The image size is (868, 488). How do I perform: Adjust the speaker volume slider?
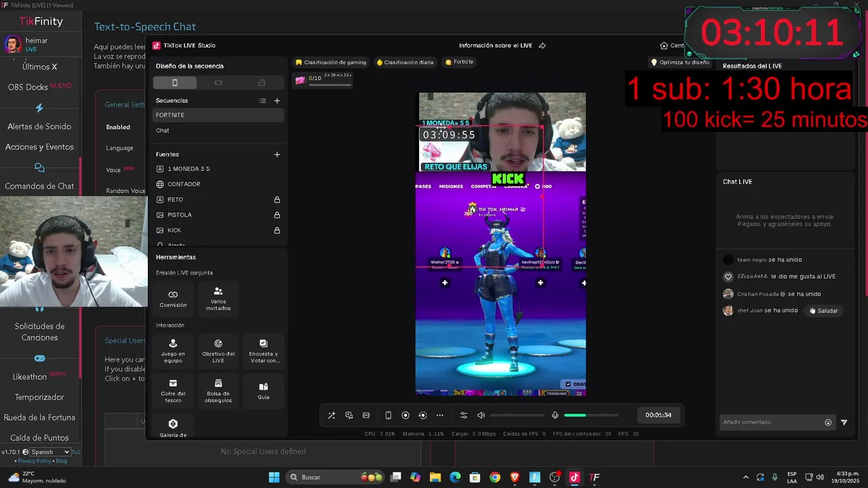point(517,415)
